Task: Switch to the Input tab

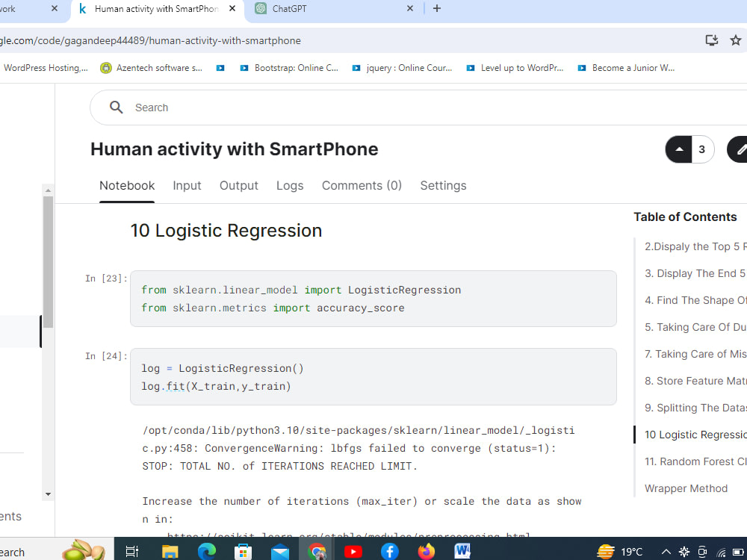Action: (187, 186)
